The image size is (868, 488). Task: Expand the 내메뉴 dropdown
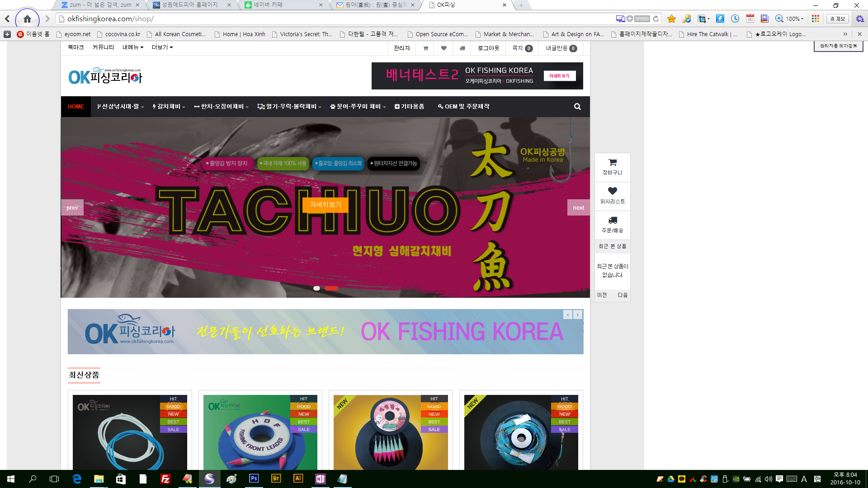point(132,47)
